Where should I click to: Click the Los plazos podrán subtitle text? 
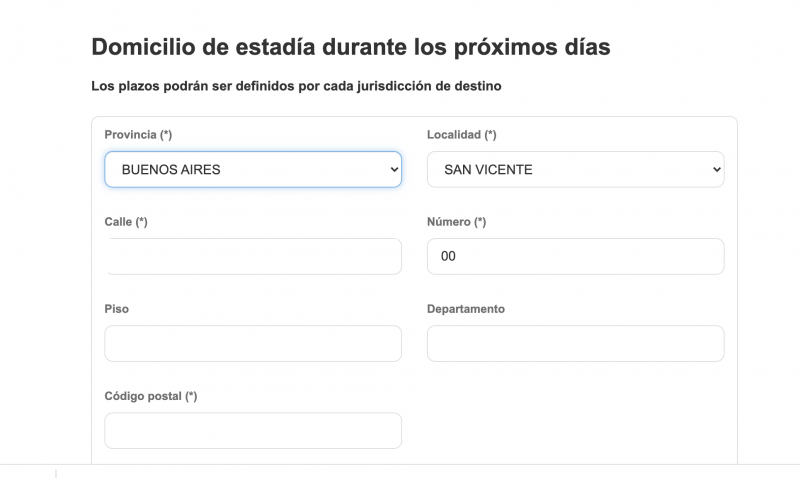coord(296,86)
